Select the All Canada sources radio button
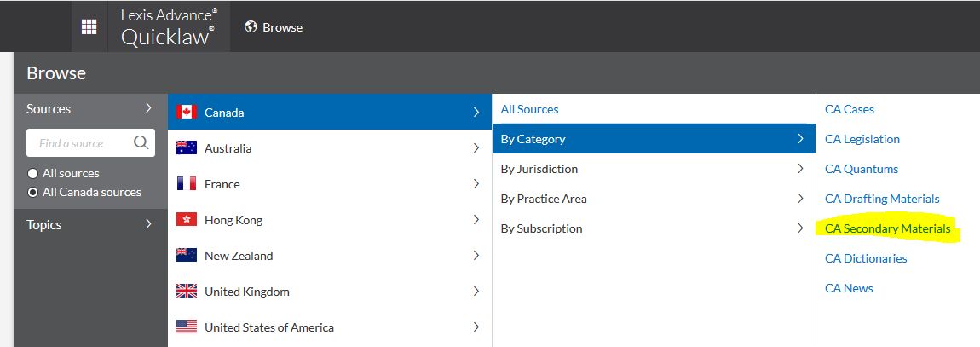The height and width of the screenshot is (347, 980). point(33,193)
